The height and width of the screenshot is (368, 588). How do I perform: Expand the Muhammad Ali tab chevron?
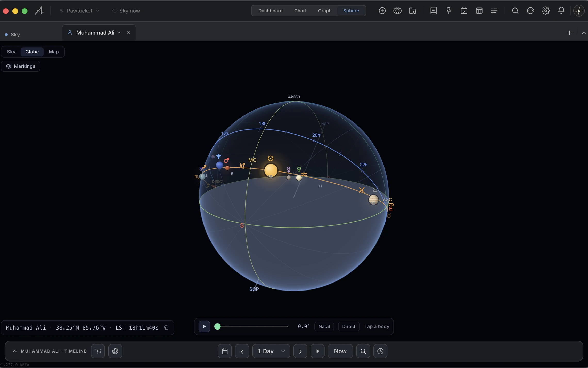tap(119, 33)
